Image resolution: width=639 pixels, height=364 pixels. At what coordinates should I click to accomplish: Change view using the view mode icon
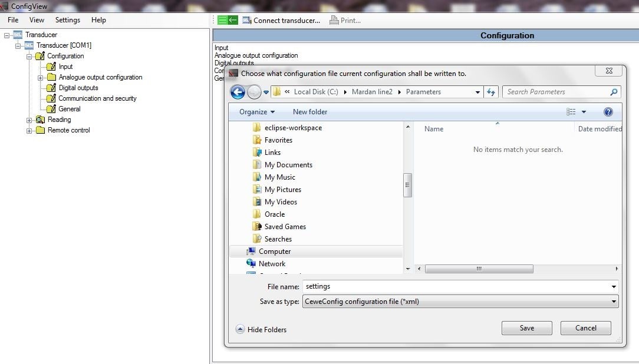571,112
